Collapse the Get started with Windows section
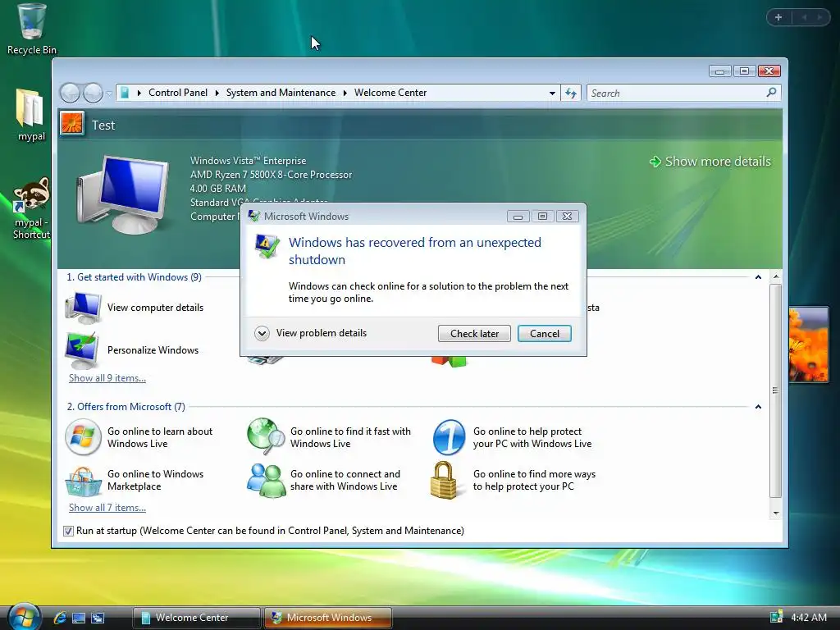 [758, 277]
